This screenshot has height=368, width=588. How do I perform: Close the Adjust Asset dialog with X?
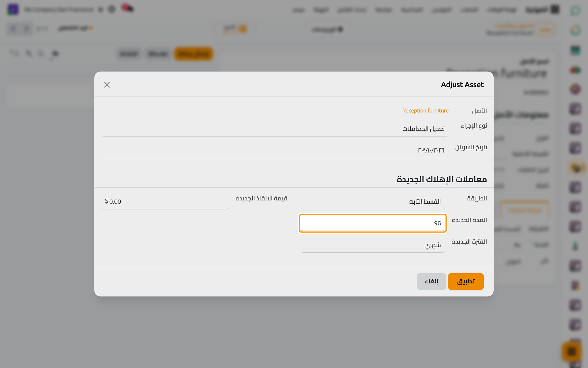(x=107, y=85)
